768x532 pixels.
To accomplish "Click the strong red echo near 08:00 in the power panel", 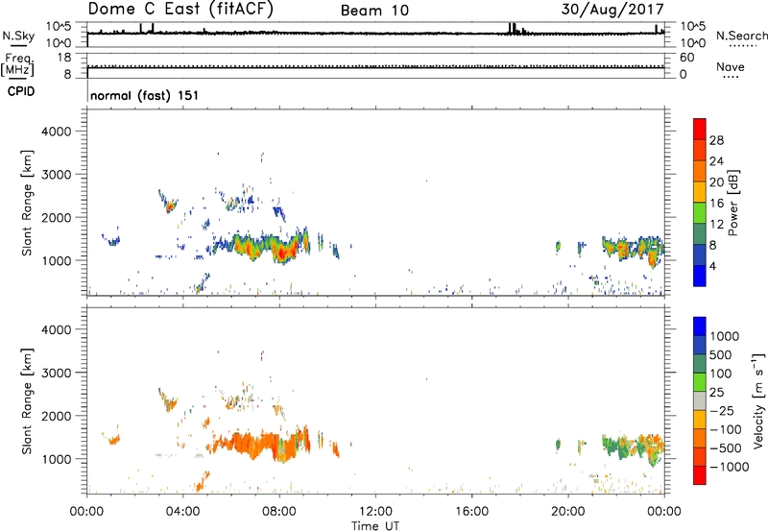I will click(x=283, y=254).
